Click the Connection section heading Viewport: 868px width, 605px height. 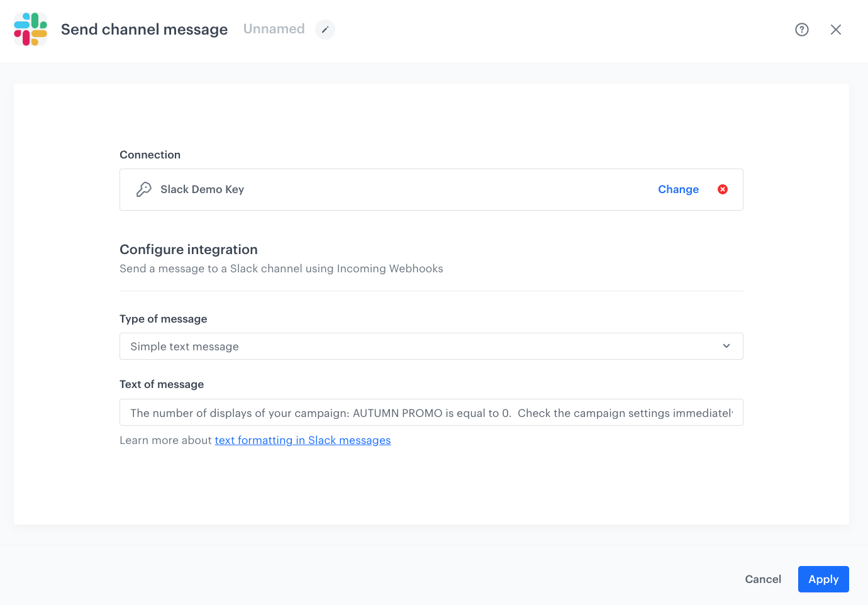(150, 155)
